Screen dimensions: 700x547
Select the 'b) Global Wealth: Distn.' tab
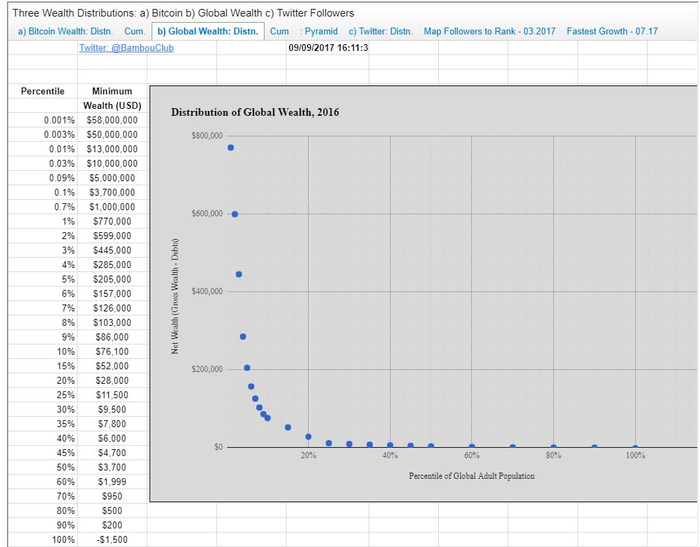pos(209,31)
